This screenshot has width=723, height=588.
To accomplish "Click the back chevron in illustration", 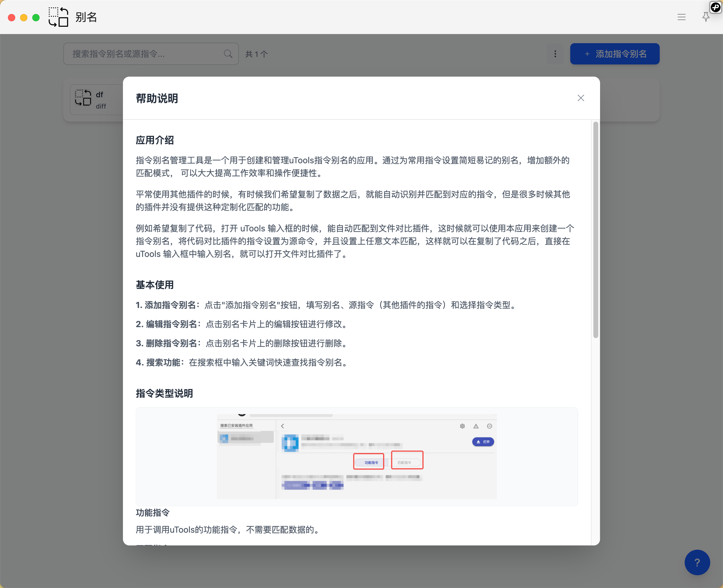I will click(282, 426).
